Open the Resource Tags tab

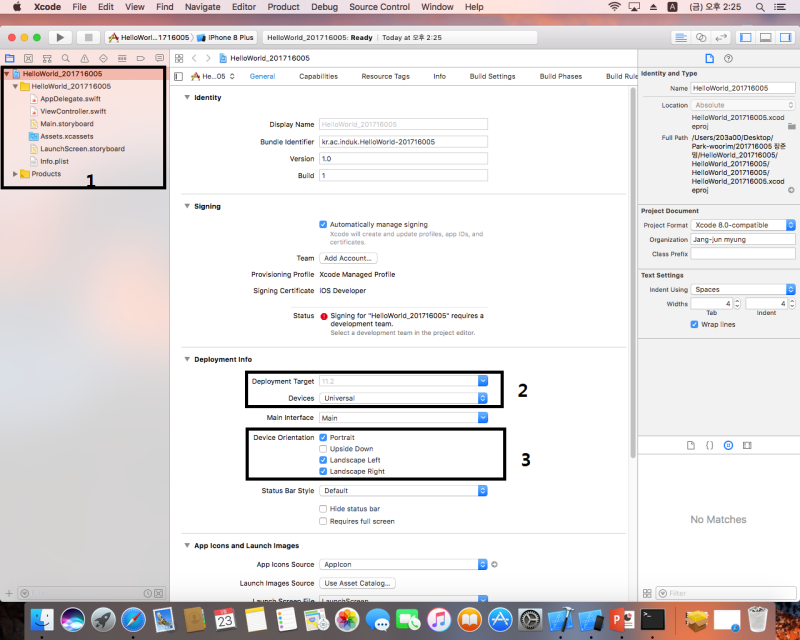pyautogui.click(x=385, y=77)
